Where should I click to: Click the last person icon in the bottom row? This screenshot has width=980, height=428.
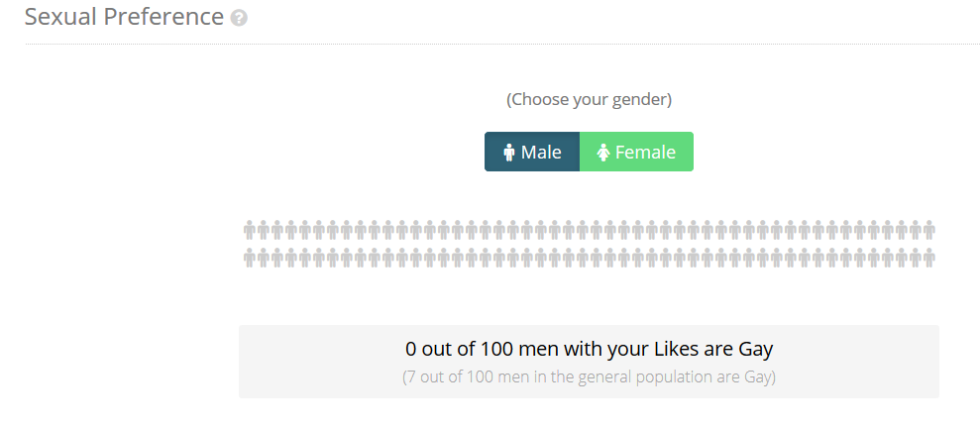pos(929,258)
